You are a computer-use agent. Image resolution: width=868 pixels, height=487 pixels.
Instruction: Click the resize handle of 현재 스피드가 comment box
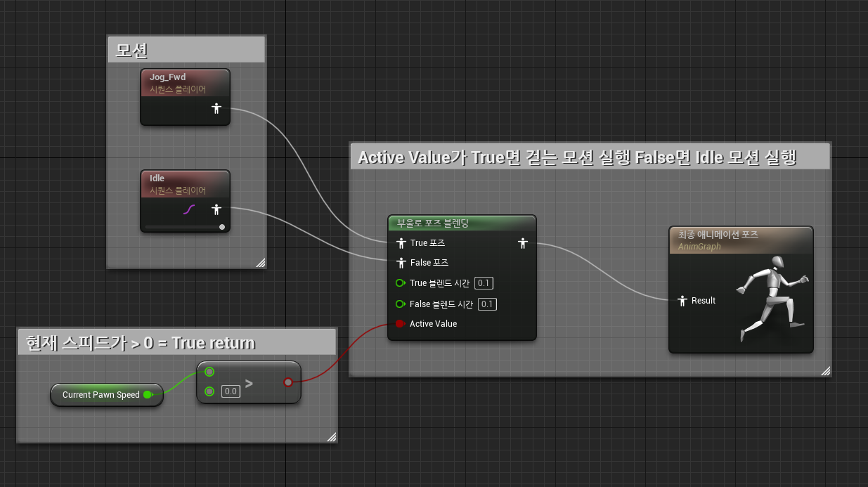pos(332,437)
